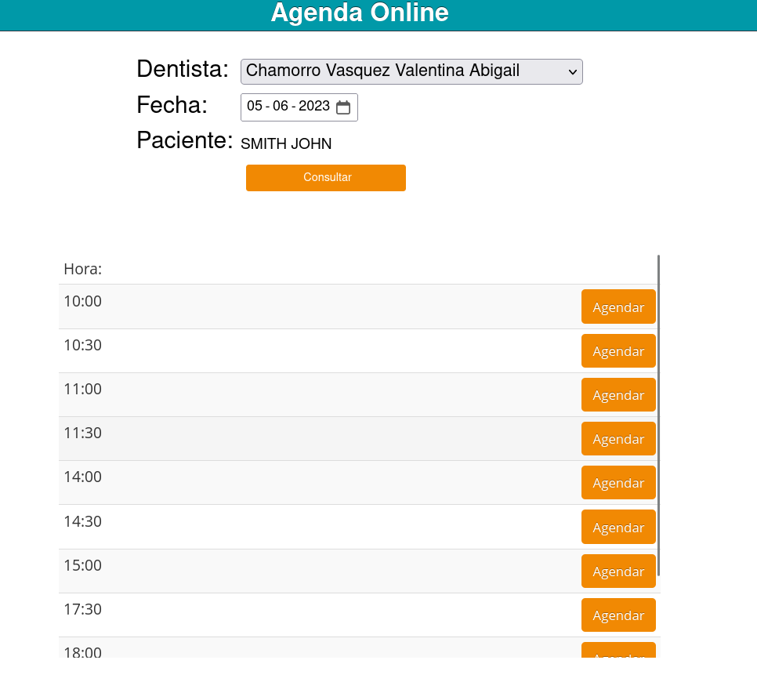
Task: Click the Consultar button
Action: pyautogui.click(x=326, y=178)
